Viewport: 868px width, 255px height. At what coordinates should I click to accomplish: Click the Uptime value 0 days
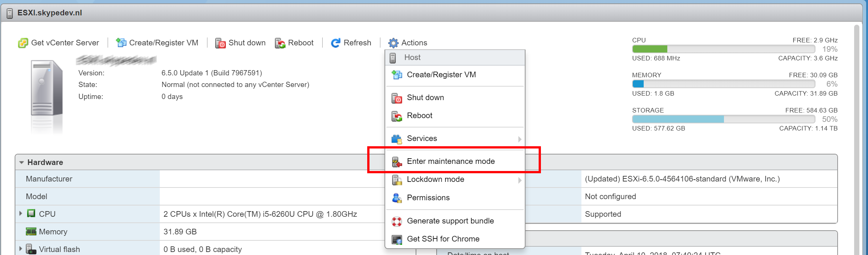(172, 97)
